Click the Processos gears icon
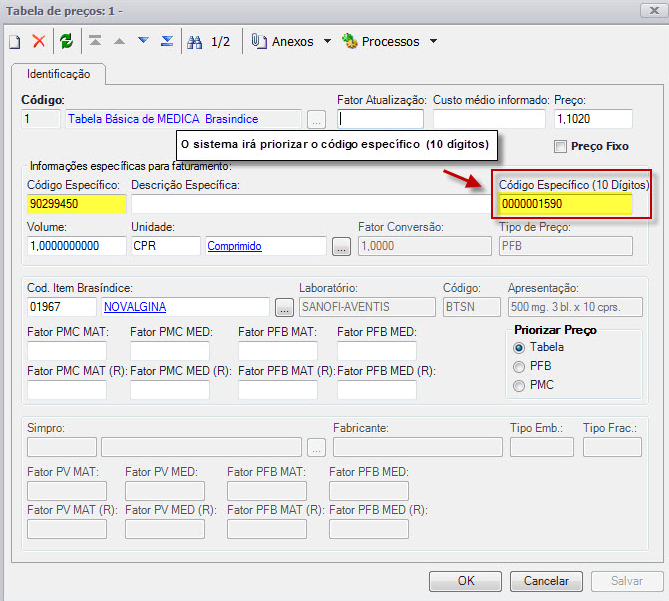This screenshot has height=601, width=669. (349, 41)
